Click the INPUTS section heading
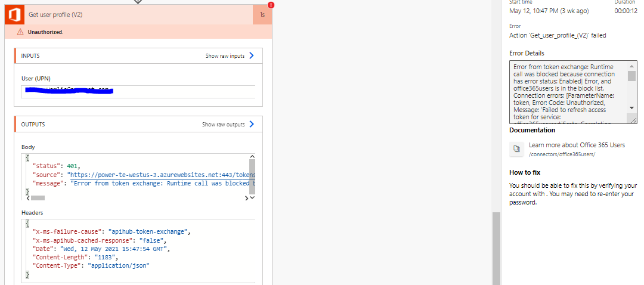 pos(30,56)
